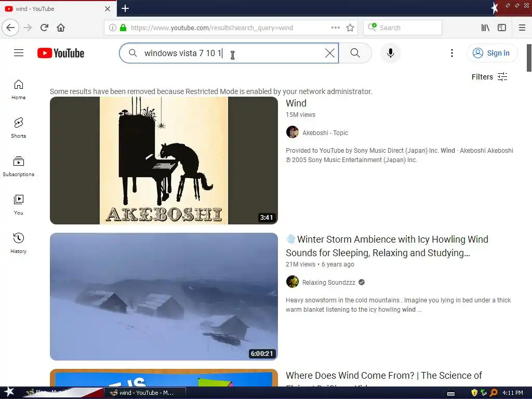This screenshot has height=399, width=532.
Task: Open a new browser tab
Action: pyautogui.click(x=125, y=8)
